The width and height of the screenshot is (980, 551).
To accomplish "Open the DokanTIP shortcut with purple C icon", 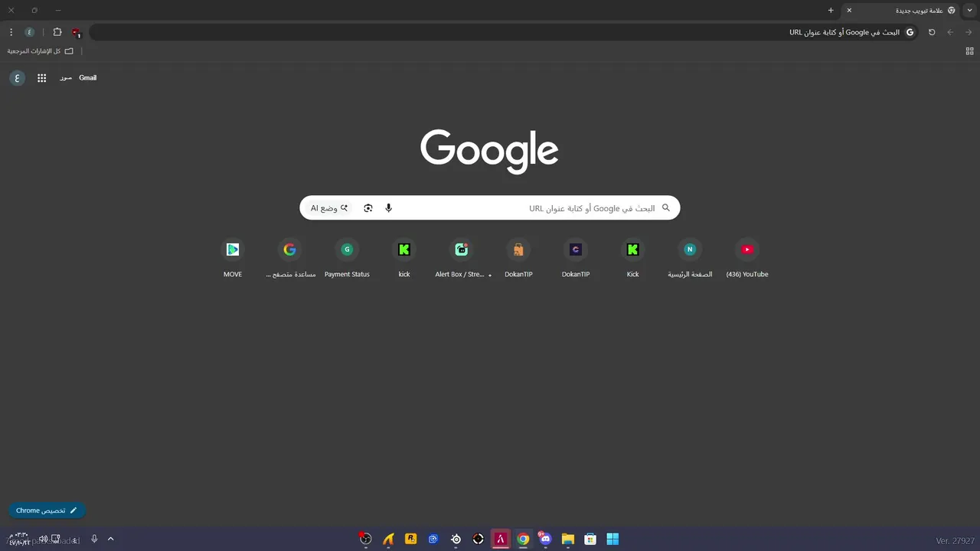I will [x=576, y=259].
